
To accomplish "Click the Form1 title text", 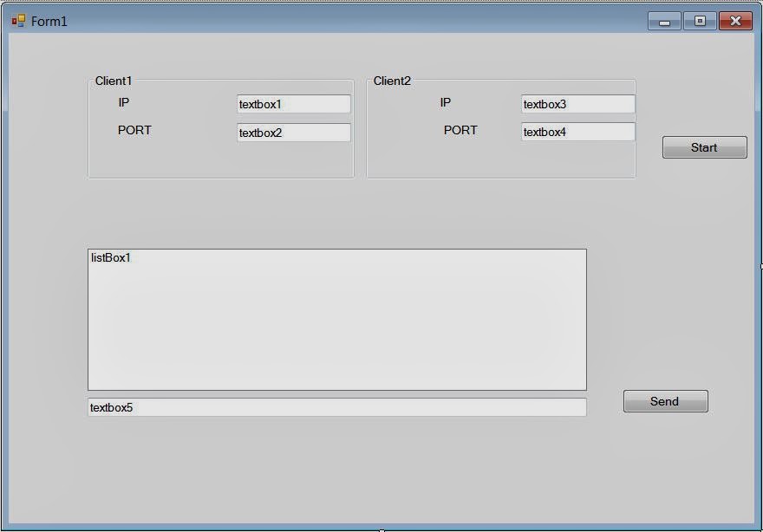I will click(49, 22).
